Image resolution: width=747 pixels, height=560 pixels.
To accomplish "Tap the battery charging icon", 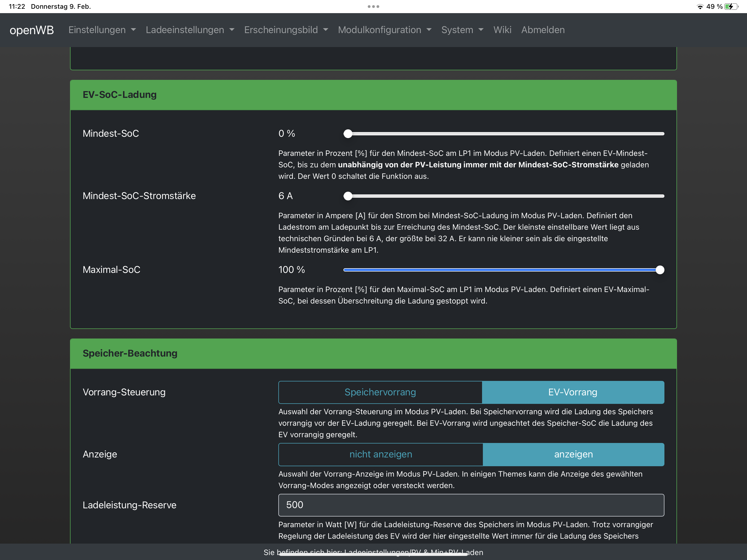I will (731, 7).
